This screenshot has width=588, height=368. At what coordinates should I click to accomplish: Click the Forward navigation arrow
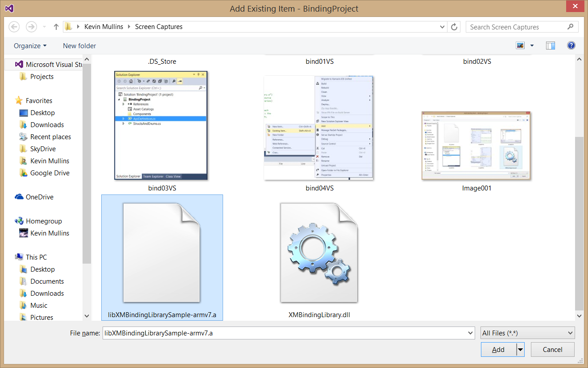click(x=31, y=27)
